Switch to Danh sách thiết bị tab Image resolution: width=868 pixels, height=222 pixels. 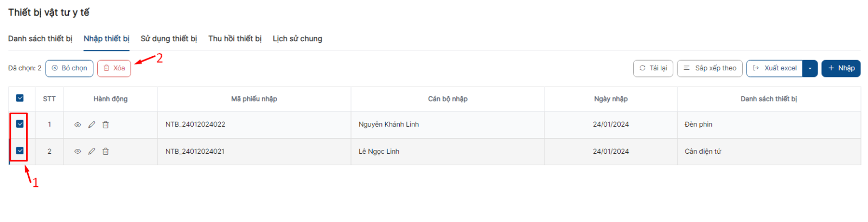[x=40, y=38]
